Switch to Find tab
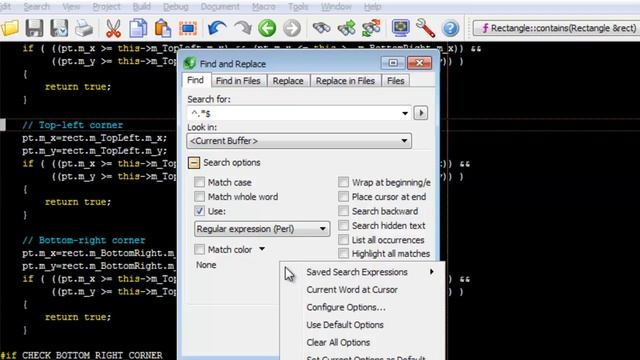 pyautogui.click(x=196, y=80)
